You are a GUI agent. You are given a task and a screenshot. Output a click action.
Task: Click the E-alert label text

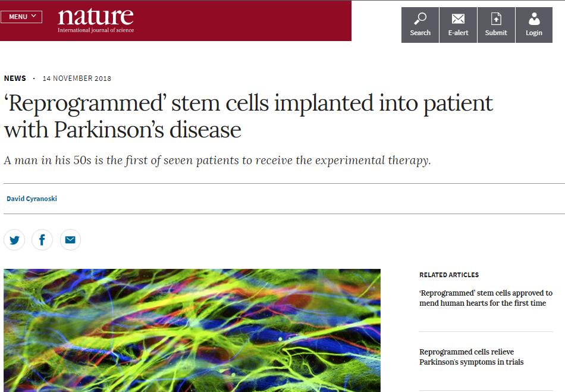[458, 33]
